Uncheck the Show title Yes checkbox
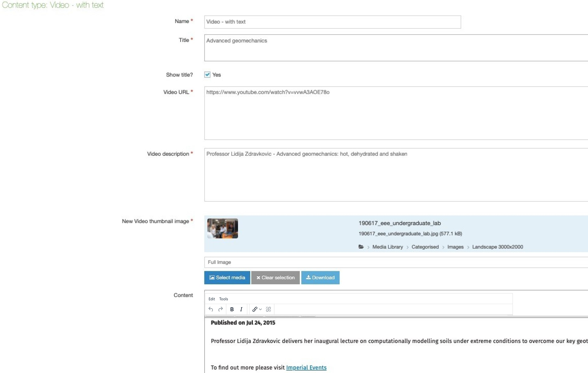588x373 pixels. [207, 75]
